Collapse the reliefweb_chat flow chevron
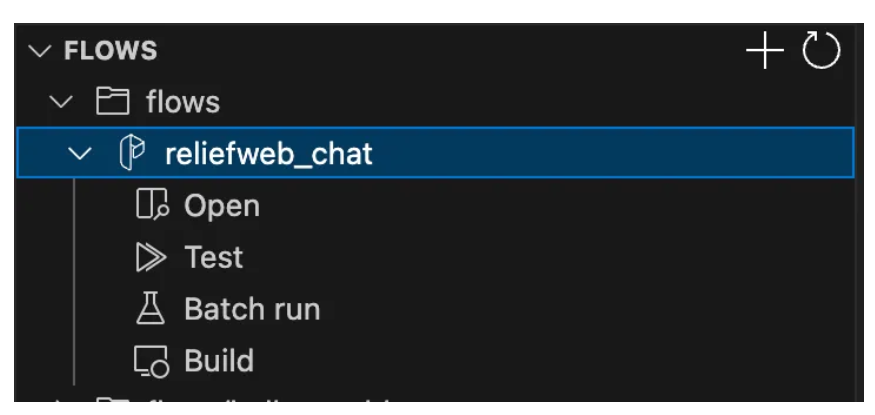 click(80, 153)
